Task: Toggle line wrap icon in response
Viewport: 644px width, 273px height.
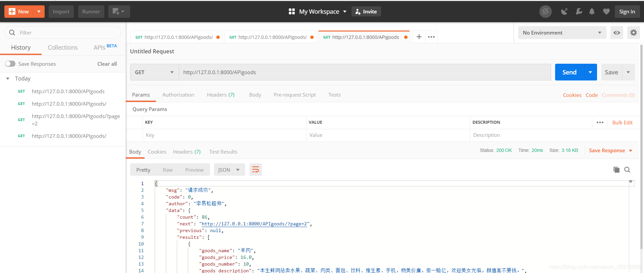Action: point(256,170)
